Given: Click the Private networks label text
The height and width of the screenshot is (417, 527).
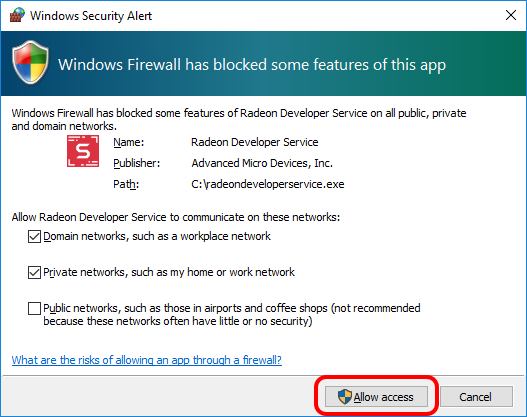Looking at the screenshot, I should (x=169, y=272).
